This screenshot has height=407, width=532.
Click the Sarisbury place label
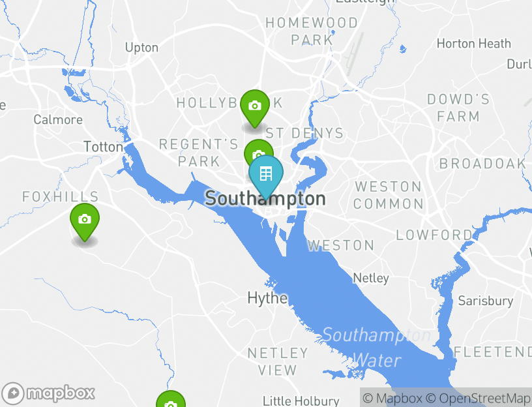[486, 301]
